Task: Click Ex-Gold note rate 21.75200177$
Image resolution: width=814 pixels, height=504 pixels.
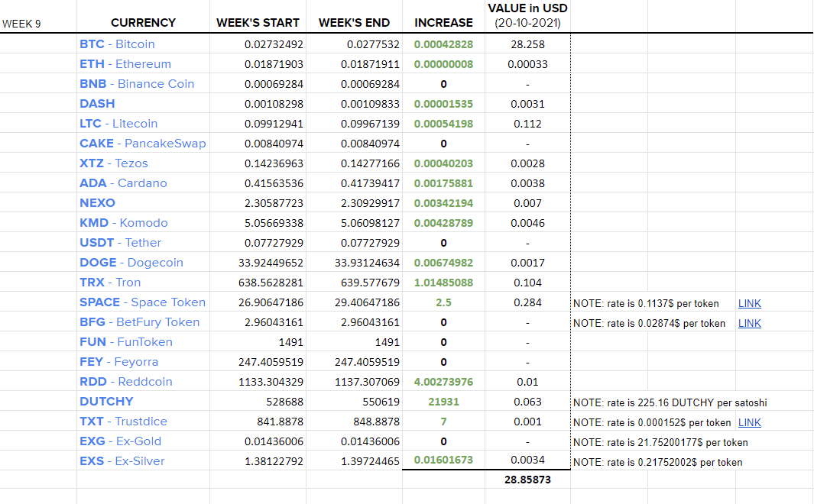Action: [660, 442]
